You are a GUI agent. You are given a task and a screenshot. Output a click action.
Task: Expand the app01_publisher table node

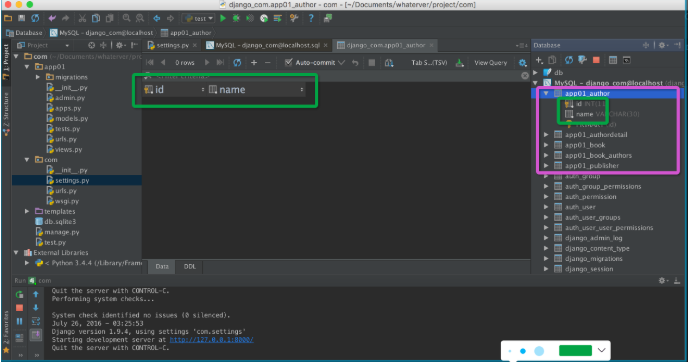click(546, 166)
